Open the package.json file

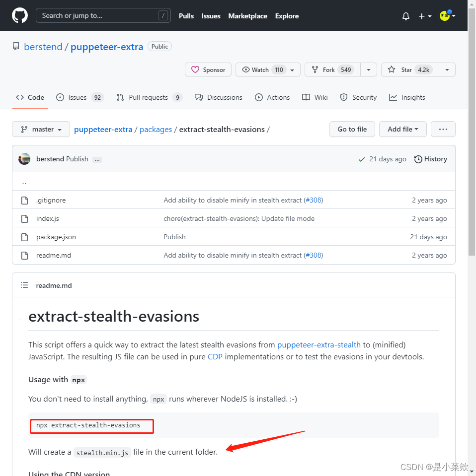tap(56, 237)
